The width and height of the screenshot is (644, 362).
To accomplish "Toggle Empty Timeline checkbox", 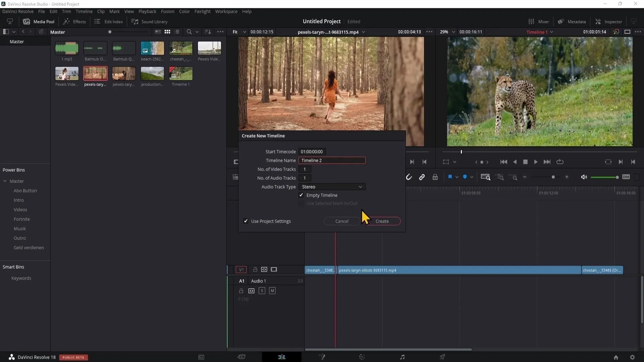I will click(x=301, y=195).
